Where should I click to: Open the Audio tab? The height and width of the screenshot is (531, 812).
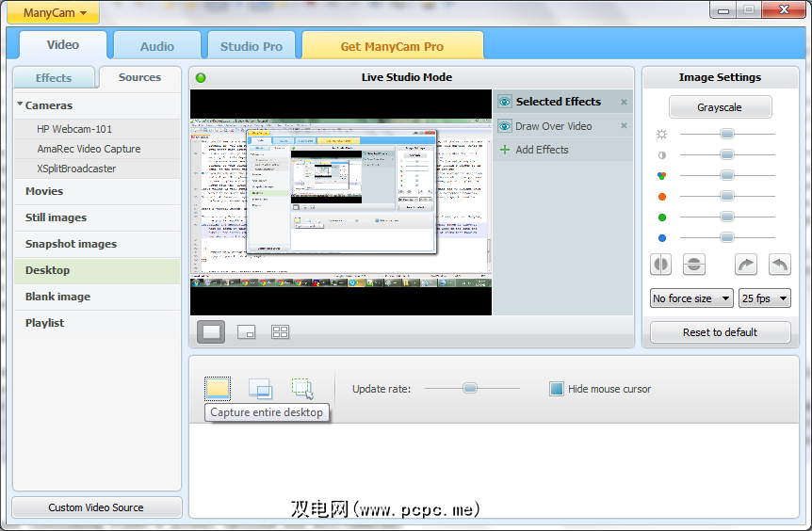(x=157, y=46)
